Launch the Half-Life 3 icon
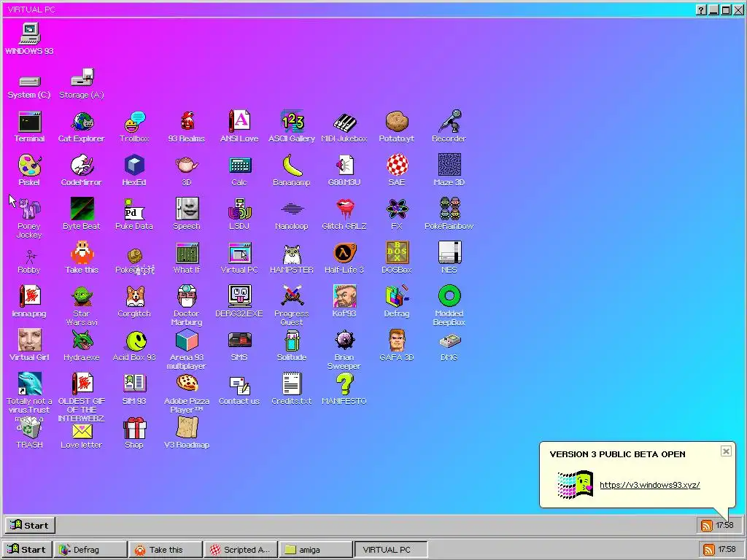The width and height of the screenshot is (747, 560). tap(344, 257)
